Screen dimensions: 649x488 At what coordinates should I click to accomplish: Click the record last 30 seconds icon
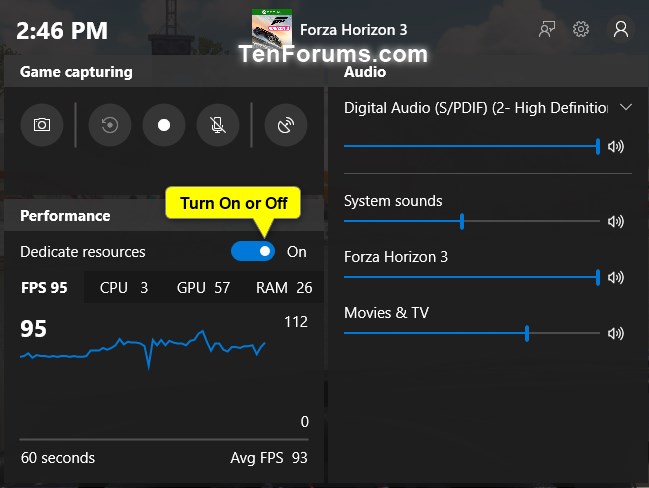[x=110, y=125]
